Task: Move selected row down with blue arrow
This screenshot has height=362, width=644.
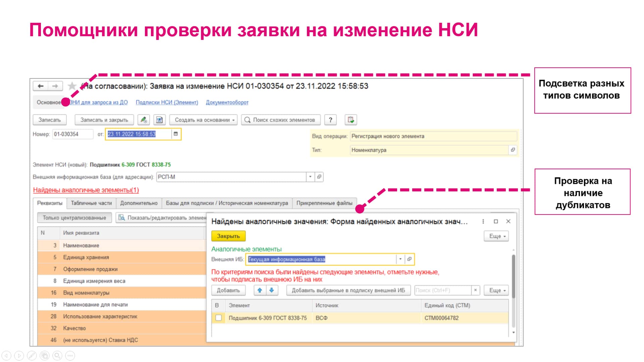Action: click(272, 290)
